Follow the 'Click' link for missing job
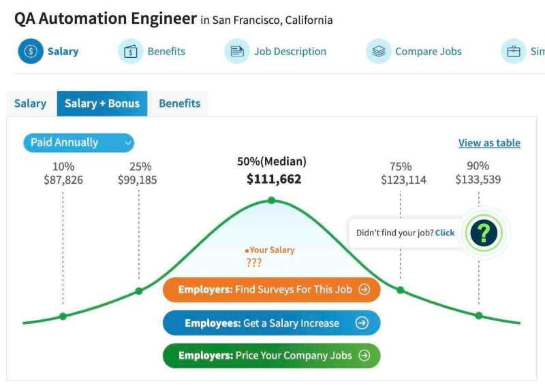This screenshot has height=392, width=545. [445, 233]
